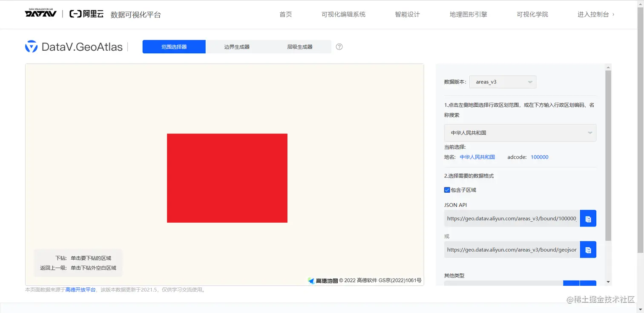The height and width of the screenshot is (313, 644).
Task: Click the 高德地图 logo on map
Action: [323, 280]
